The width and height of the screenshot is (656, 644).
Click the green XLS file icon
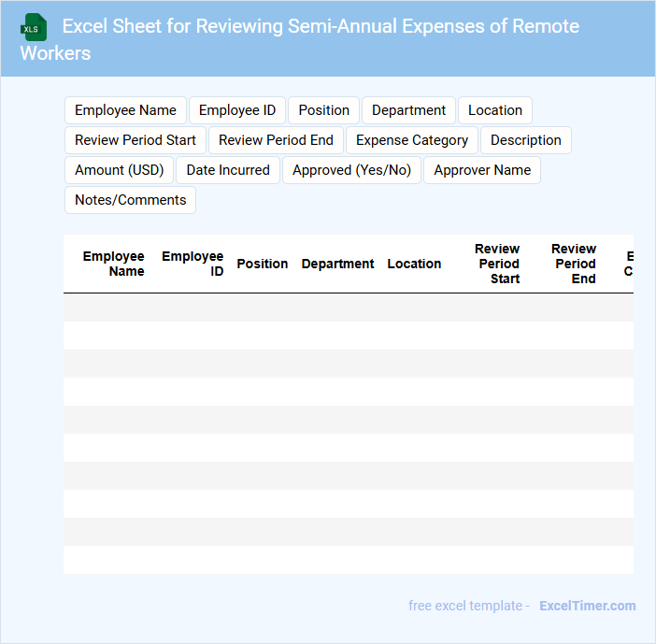tap(34, 27)
